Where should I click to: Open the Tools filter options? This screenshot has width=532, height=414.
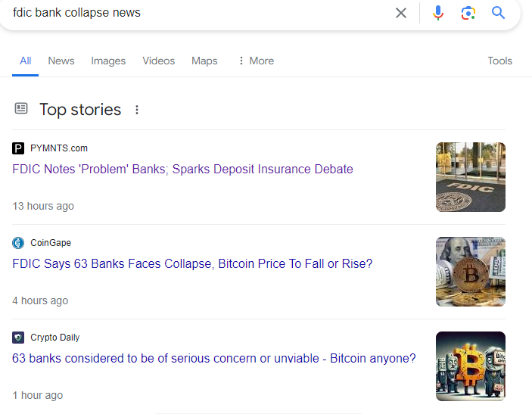point(499,61)
